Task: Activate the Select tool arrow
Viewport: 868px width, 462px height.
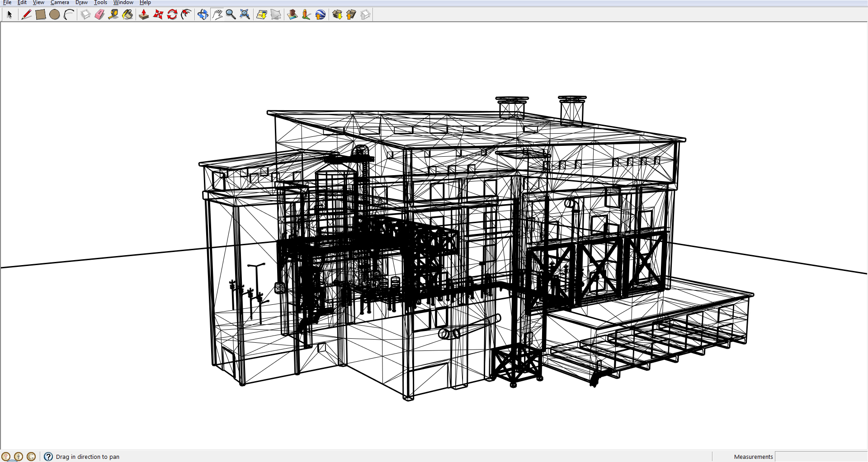Action: [x=9, y=14]
